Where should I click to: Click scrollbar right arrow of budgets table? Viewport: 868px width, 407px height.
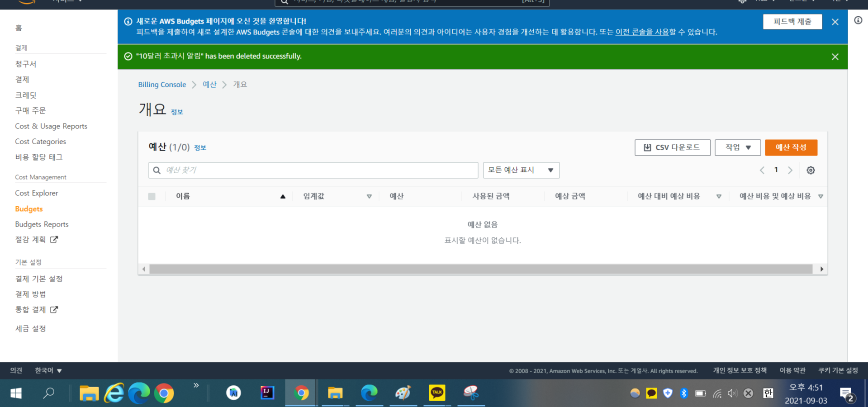click(x=821, y=269)
